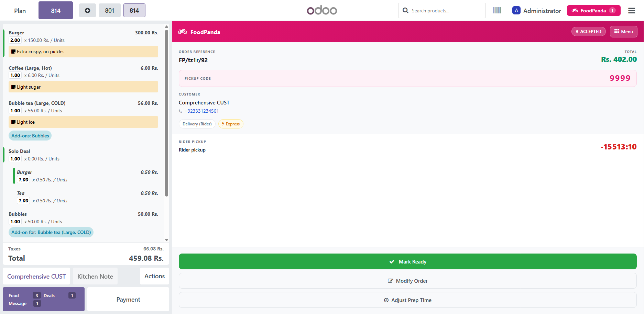Screen dimensions: 644x314
Task: Switch to order tab 801
Action: pos(110,10)
